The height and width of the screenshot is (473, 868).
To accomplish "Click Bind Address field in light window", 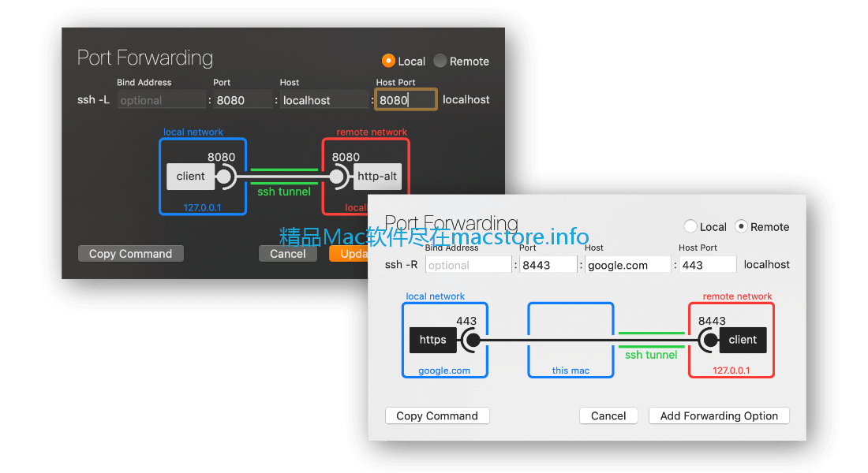I will tap(468, 265).
